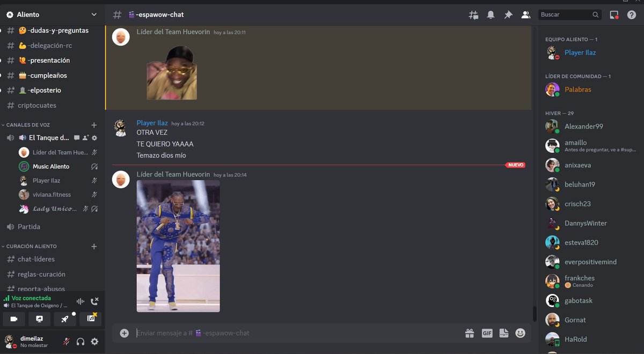Open the laughing man sunglasses GIF
The width and height of the screenshot is (644, 354).
tap(172, 73)
